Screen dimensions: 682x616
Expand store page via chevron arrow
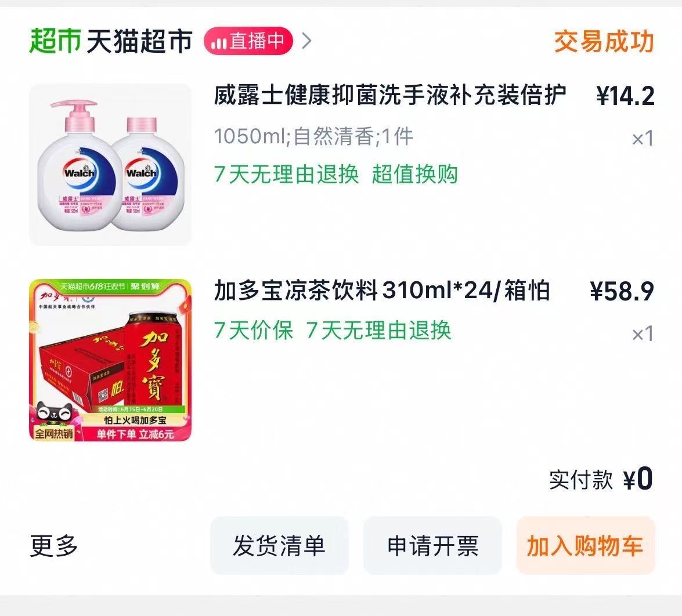[306, 41]
